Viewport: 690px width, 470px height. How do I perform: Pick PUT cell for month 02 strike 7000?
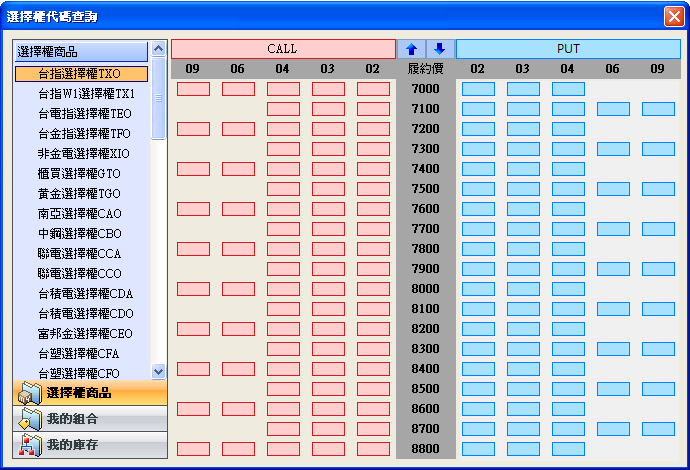478,89
